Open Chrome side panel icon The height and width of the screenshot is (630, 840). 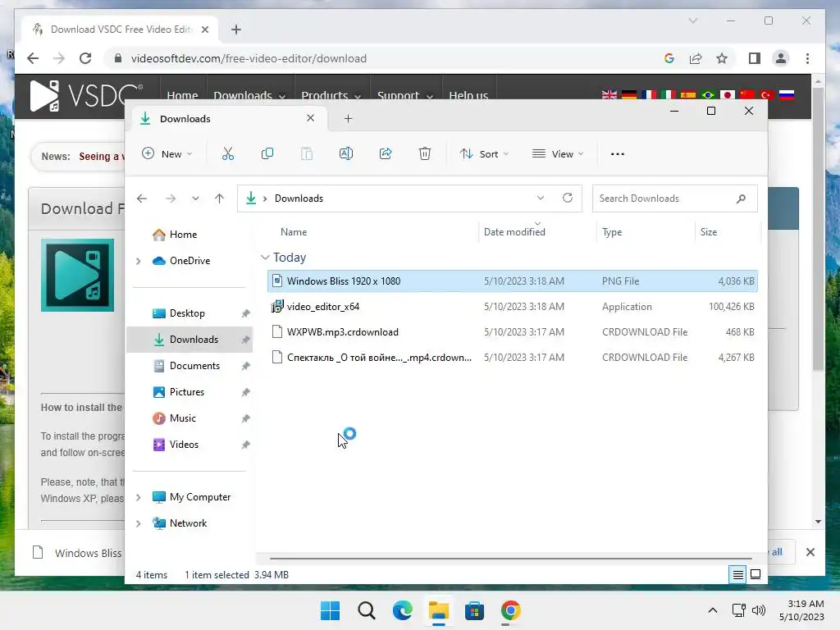pyautogui.click(x=755, y=58)
